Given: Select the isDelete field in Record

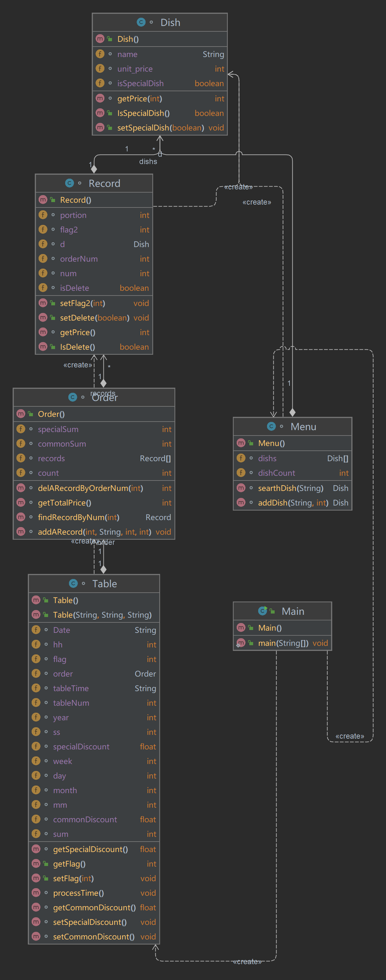Looking at the screenshot, I should coord(94,288).
